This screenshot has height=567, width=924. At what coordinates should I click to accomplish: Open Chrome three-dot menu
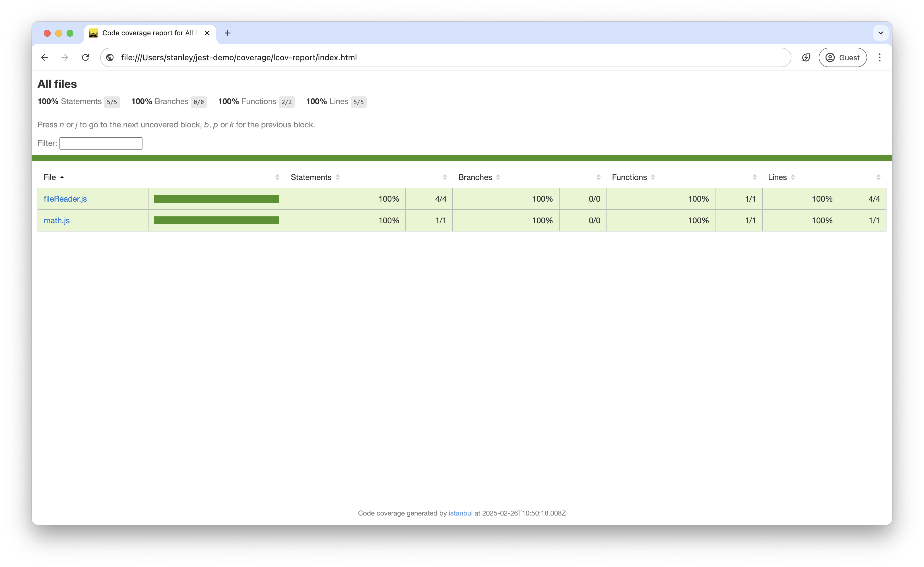879,57
